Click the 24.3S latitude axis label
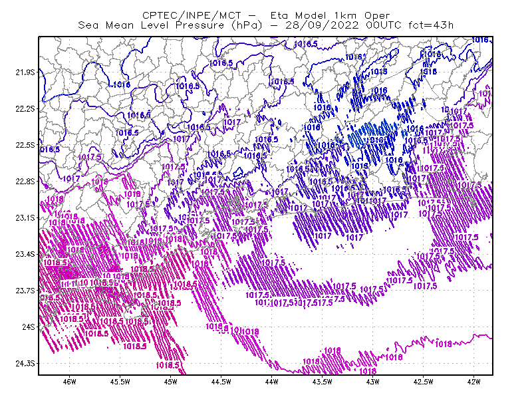Screen dimensions: 532x411 point(25,364)
